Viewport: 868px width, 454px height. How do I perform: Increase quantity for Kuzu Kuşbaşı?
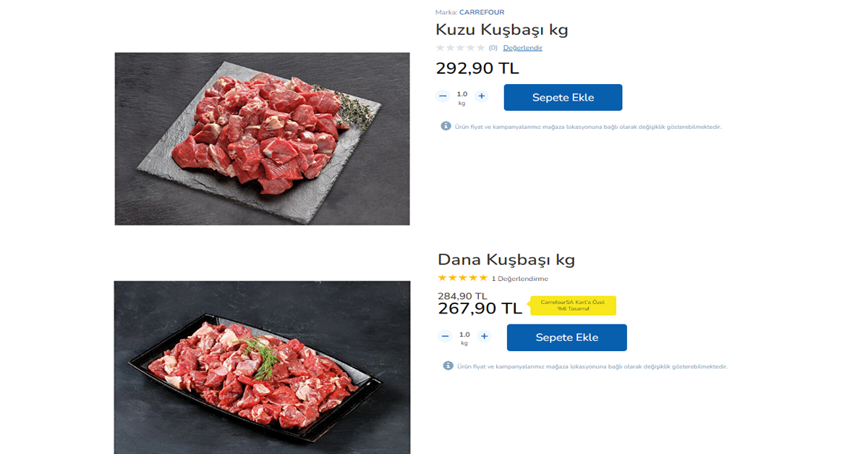point(482,96)
